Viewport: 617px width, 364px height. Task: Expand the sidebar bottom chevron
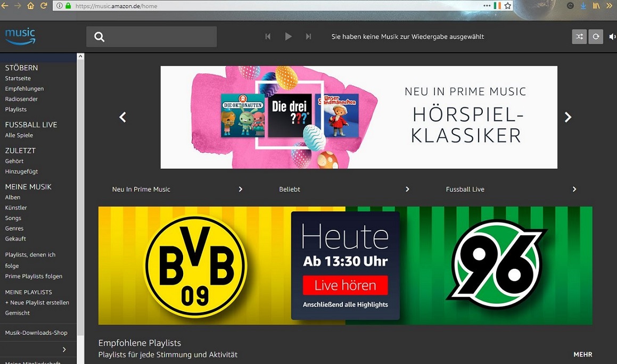tap(64, 350)
